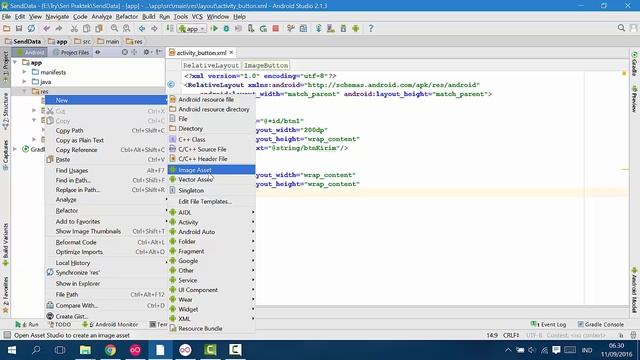Click the Help question mark icon
Viewport: 640px width, 360px height.
(371, 28)
